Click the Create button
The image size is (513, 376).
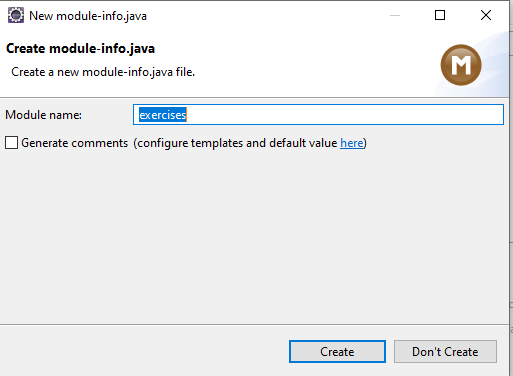(337, 352)
